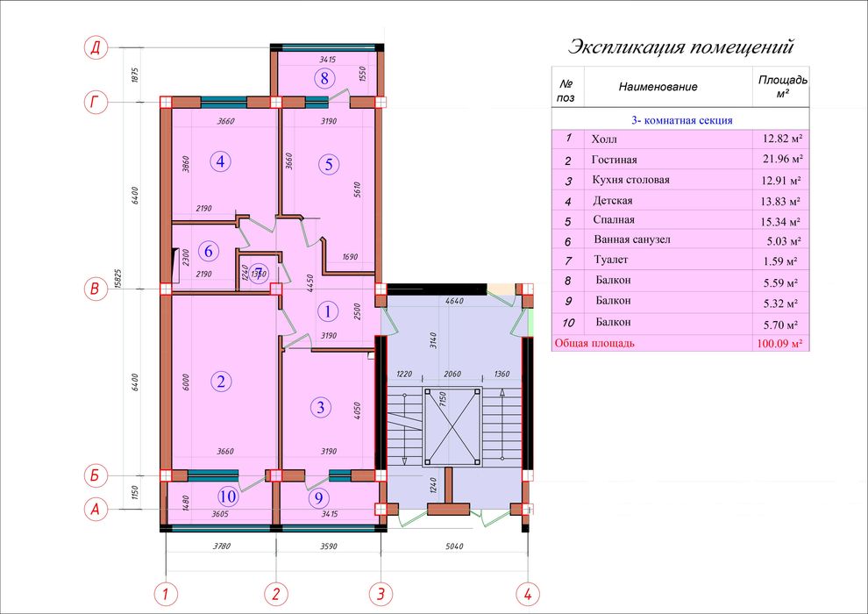Viewport: 868px width, 614px height.
Task: Select the "Ванная санузел" name cell
Action: (631, 239)
